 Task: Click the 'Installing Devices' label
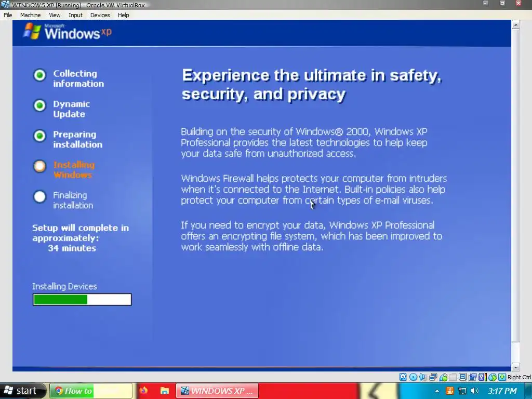point(64,286)
